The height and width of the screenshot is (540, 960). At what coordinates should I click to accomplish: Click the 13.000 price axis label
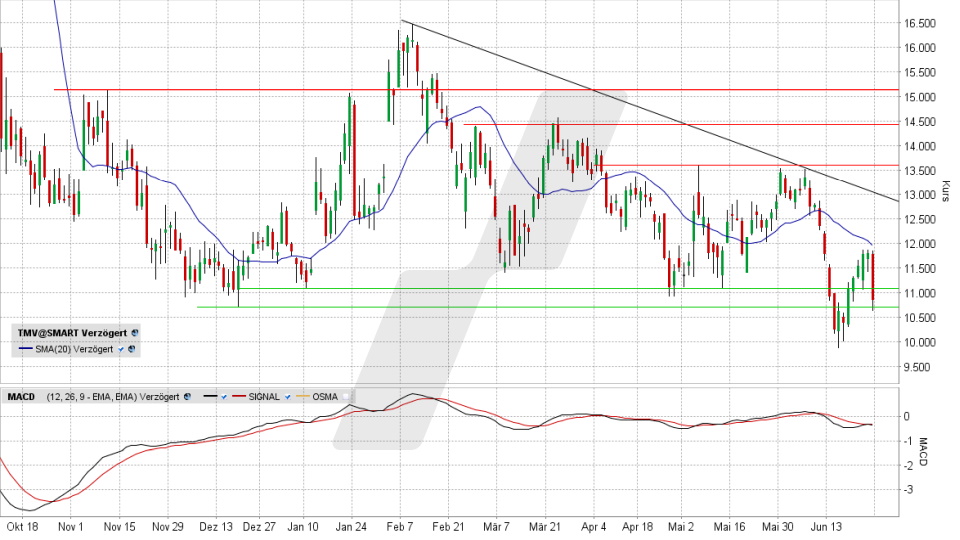(x=920, y=195)
